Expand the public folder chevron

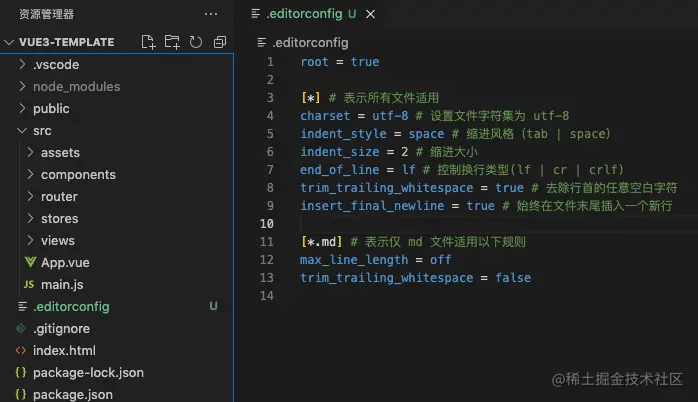click(22, 108)
